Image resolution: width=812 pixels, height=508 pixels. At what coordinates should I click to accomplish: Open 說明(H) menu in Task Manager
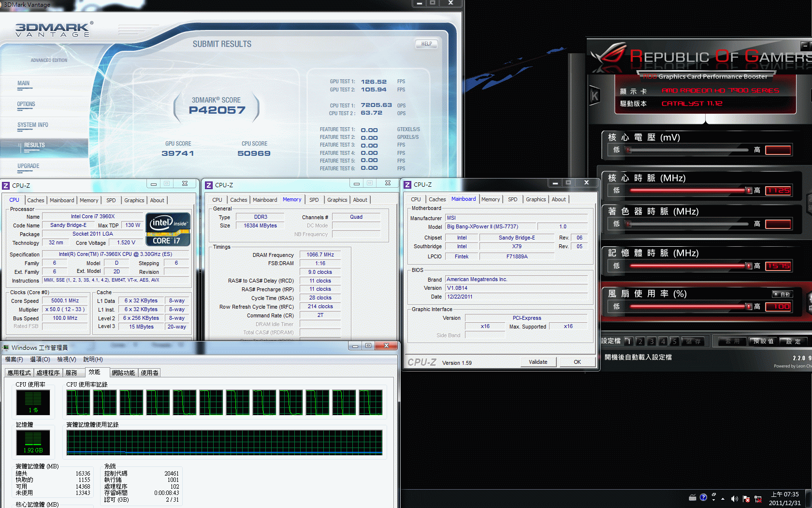tap(93, 359)
